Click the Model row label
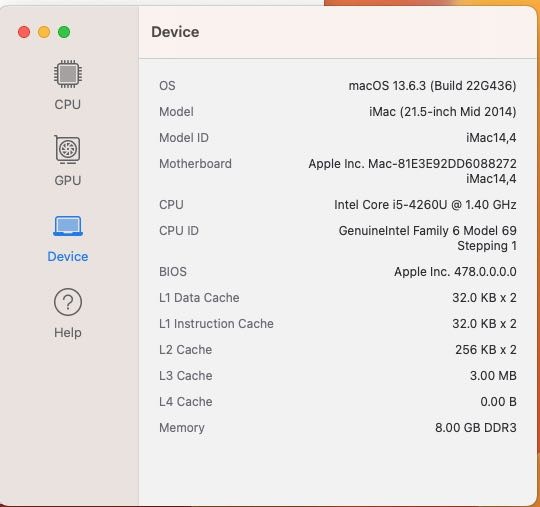Viewport: 540px width, 507px height. pos(176,112)
